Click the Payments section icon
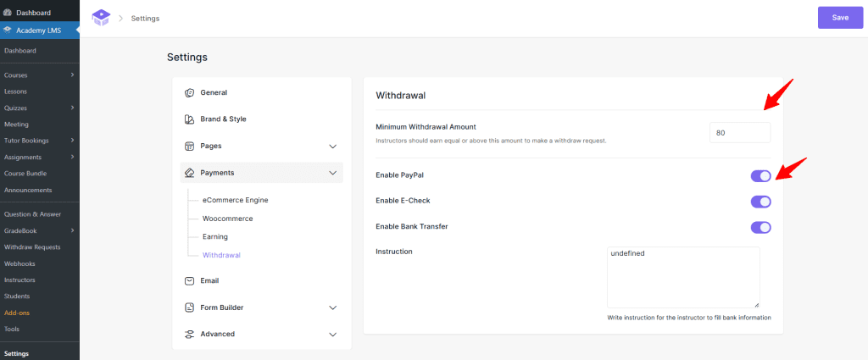Viewport: 868px width, 360px height. click(189, 173)
